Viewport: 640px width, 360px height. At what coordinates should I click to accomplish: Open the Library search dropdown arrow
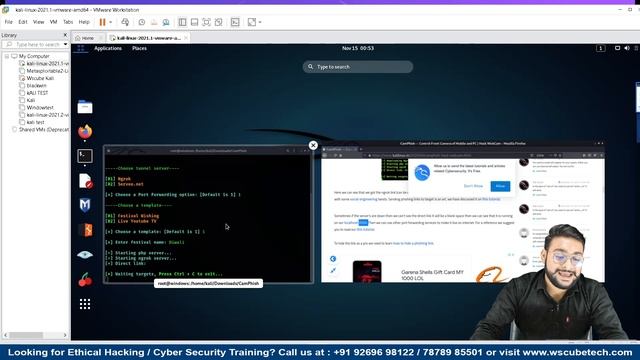pyautogui.click(x=65, y=44)
